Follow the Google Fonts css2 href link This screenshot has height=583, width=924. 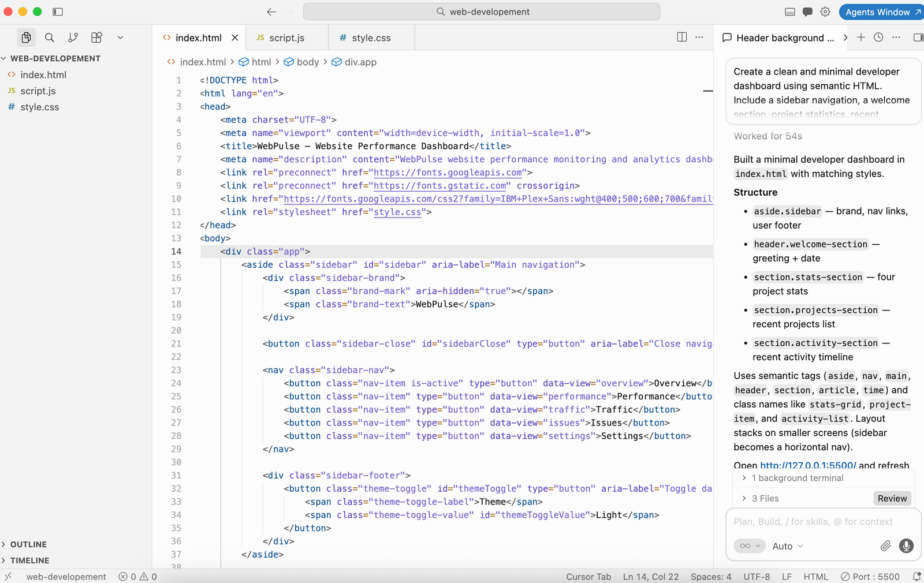coord(498,199)
